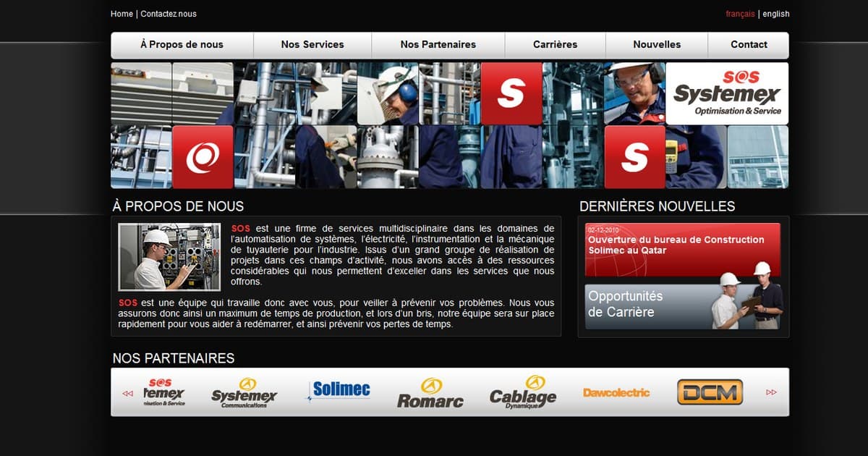
Task: Click the worker with blue earmuffs banner photo
Action: click(388, 93)
